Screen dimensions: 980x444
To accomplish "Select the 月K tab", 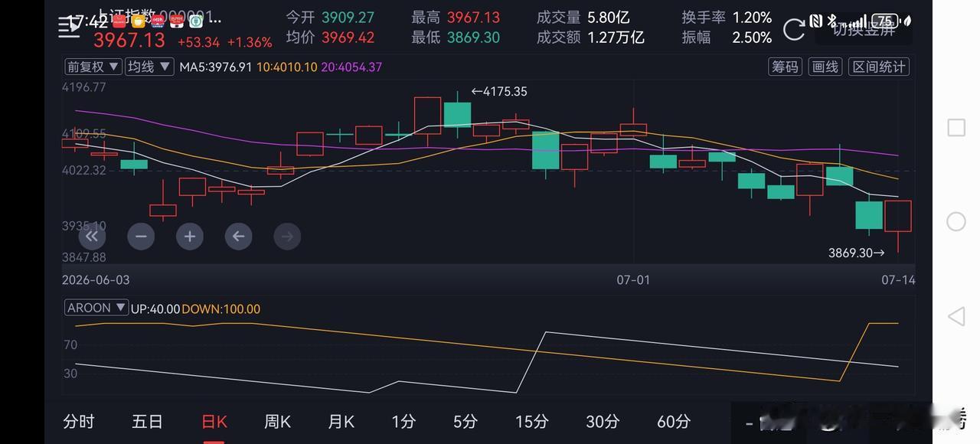I will pyautogui.click(x=341, y=421).
